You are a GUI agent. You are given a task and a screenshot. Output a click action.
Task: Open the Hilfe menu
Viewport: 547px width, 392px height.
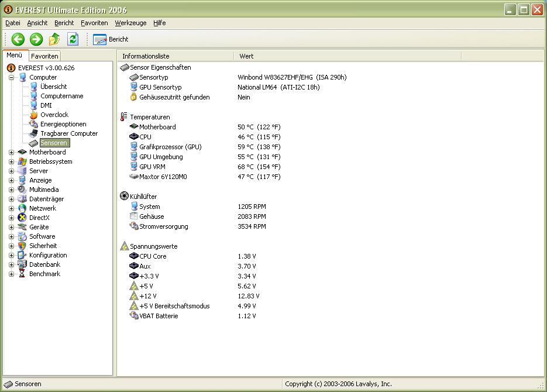point(160,23)
